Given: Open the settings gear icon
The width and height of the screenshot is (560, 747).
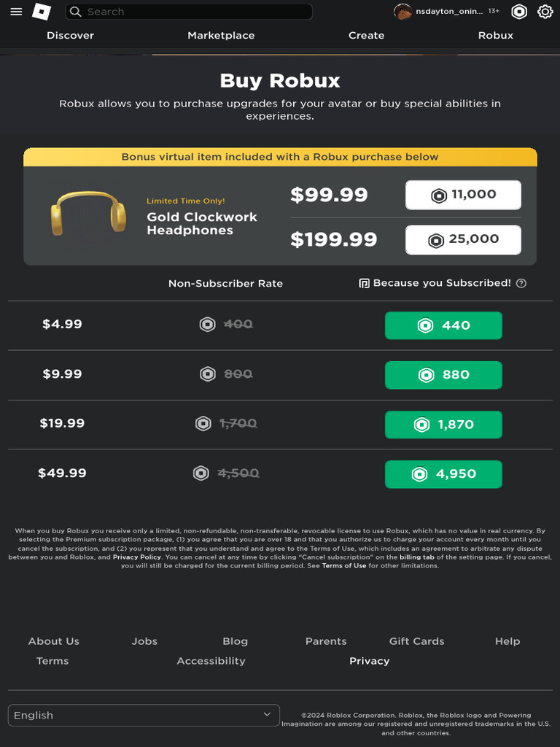Looking at the screenshot, I should click(x=545, y=12).
